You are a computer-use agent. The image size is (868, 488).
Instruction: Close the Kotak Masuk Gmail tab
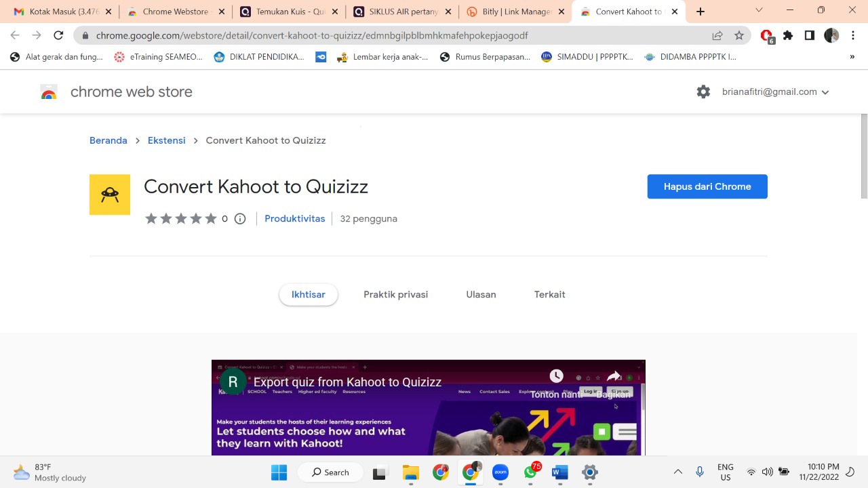108,12
